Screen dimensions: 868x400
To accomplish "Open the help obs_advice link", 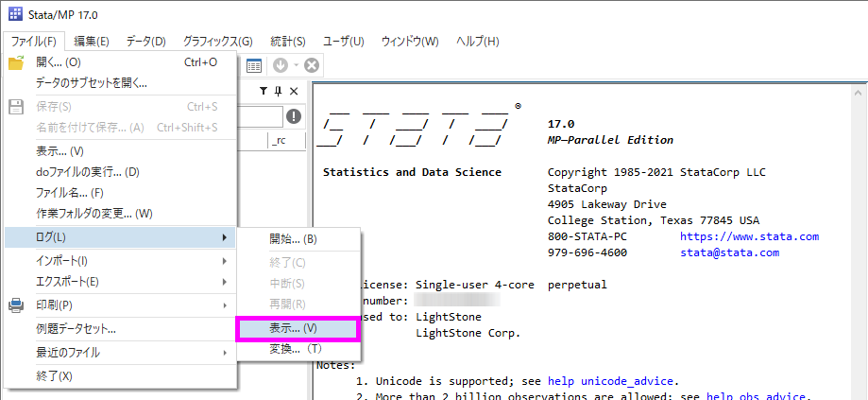I will pyautogui.click(x=757, y=395).
